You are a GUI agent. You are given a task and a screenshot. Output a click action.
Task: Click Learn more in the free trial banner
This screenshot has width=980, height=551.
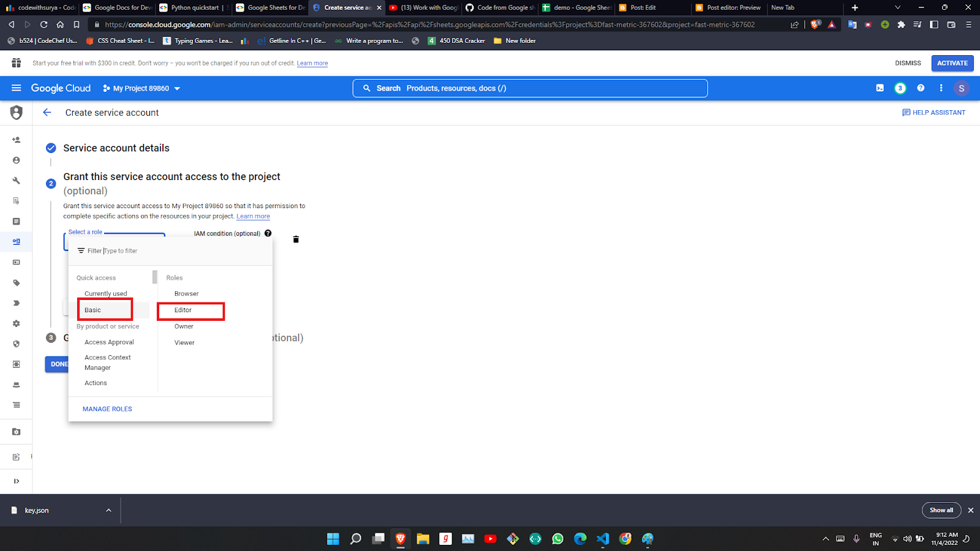point(312,63)
